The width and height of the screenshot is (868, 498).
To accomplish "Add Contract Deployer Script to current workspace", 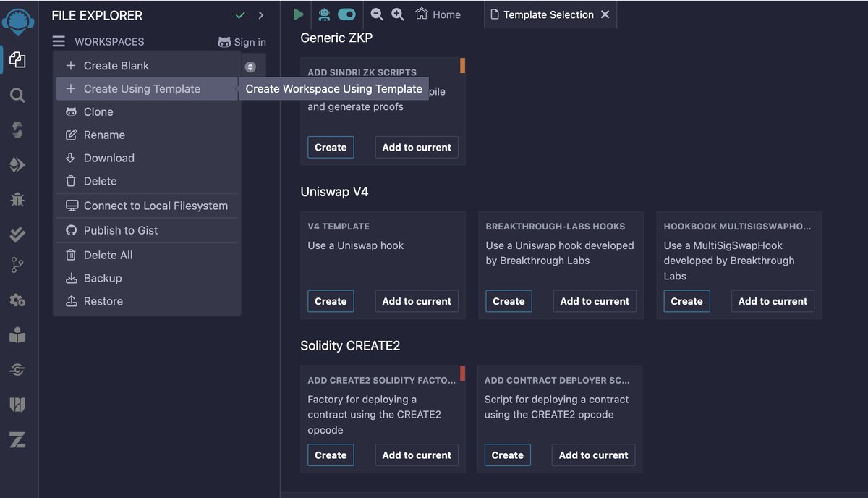I will point(593,455).
